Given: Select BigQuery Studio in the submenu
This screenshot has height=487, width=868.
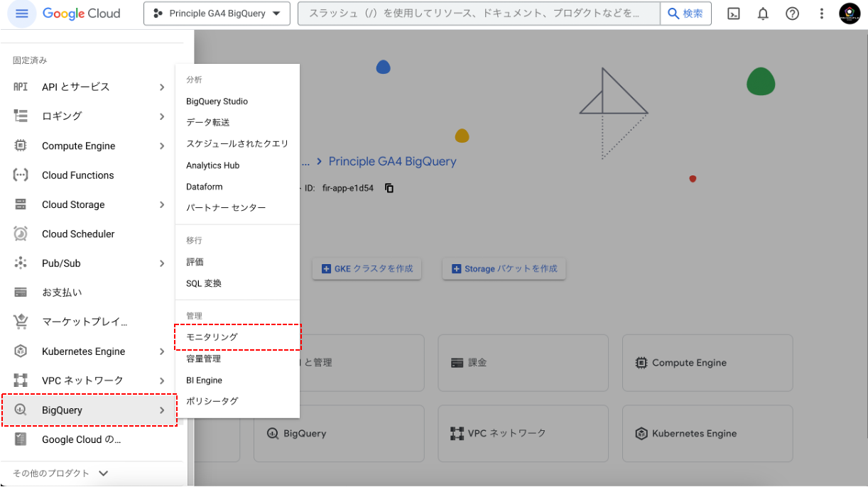Looking at the screenshot, I should [217, 102].
